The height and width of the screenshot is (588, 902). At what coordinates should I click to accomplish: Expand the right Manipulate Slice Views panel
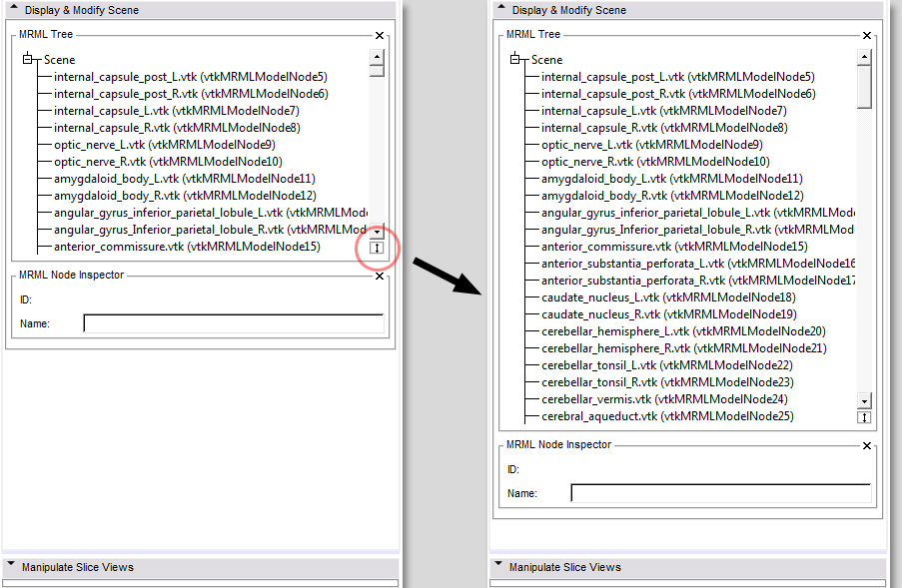pos(499,567)
